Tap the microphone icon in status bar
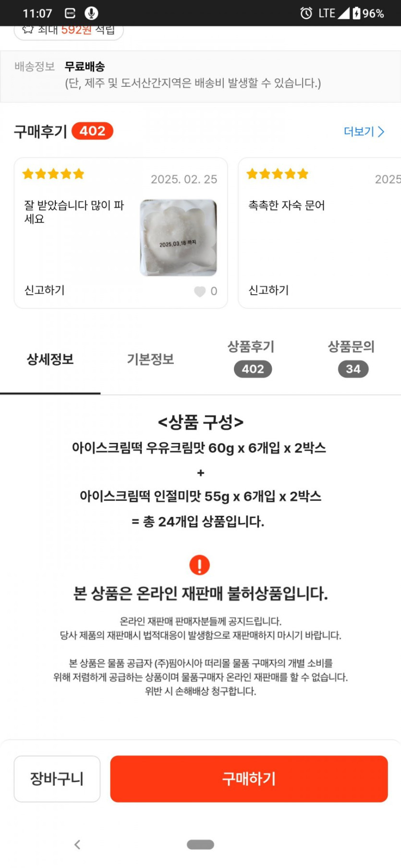401x868 pixels. coord(91,13)
